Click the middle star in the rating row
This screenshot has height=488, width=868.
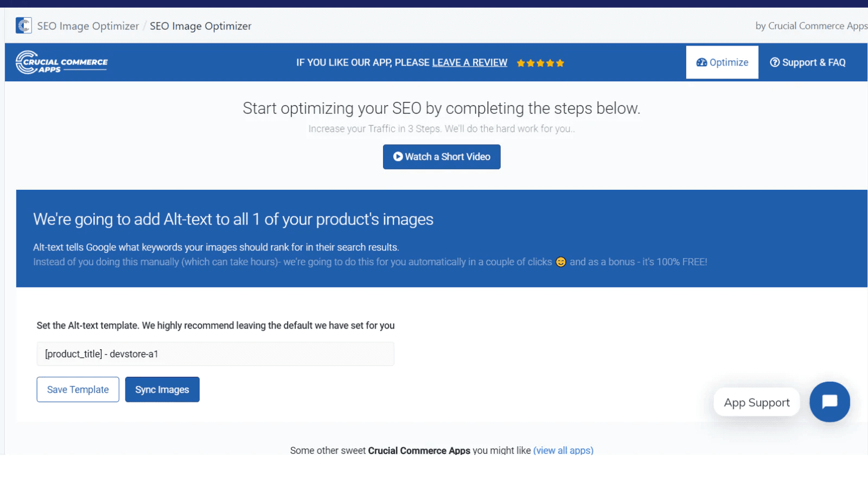pyautogui.click(x=541, y=63)
